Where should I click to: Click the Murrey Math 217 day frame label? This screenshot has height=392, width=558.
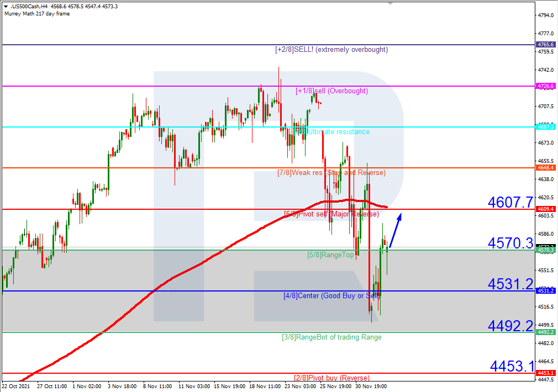pos(37,13)
